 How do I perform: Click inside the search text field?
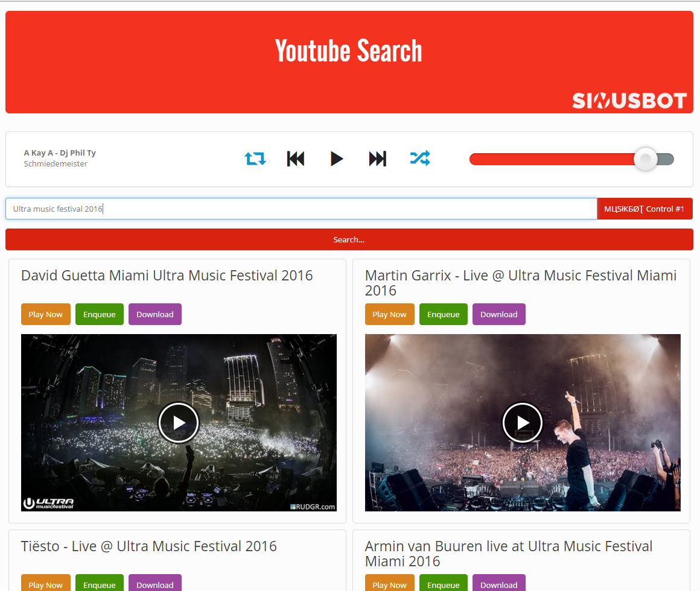301,209
